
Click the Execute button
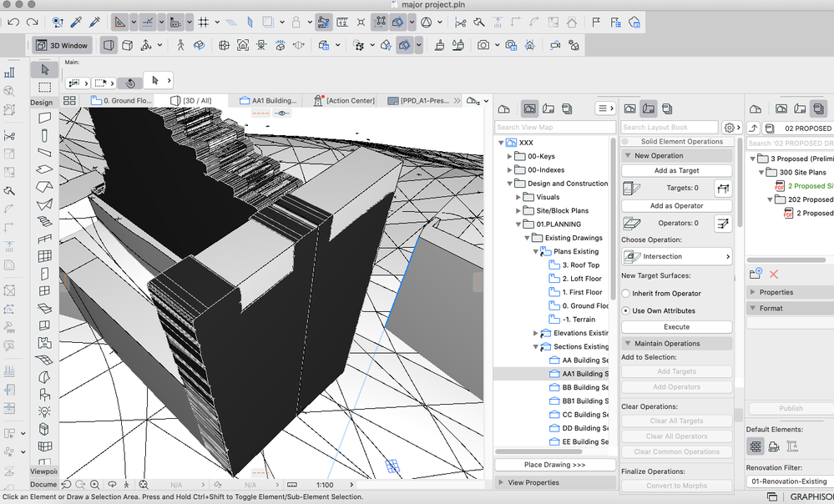[x=676, y=327]
